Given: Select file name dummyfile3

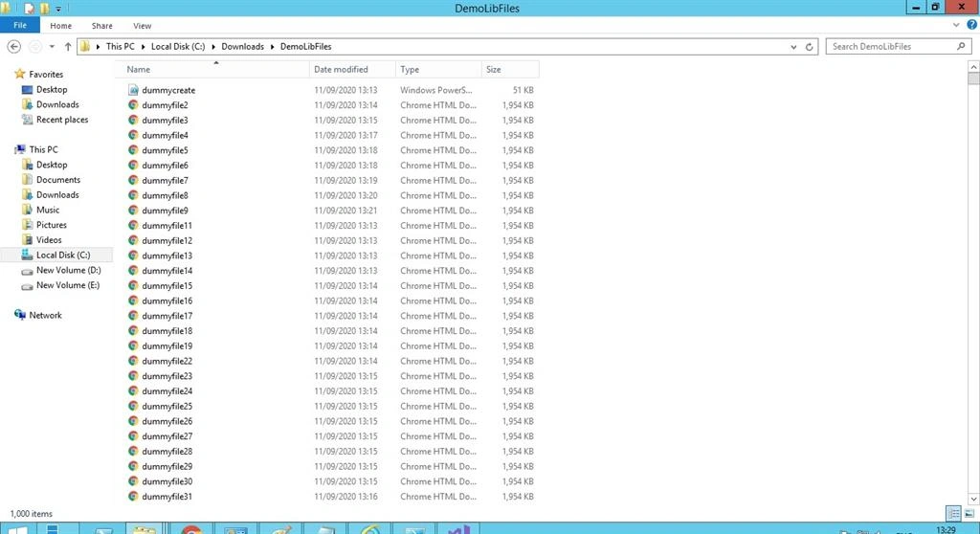Looking at the screenshot, I should 165,120.
